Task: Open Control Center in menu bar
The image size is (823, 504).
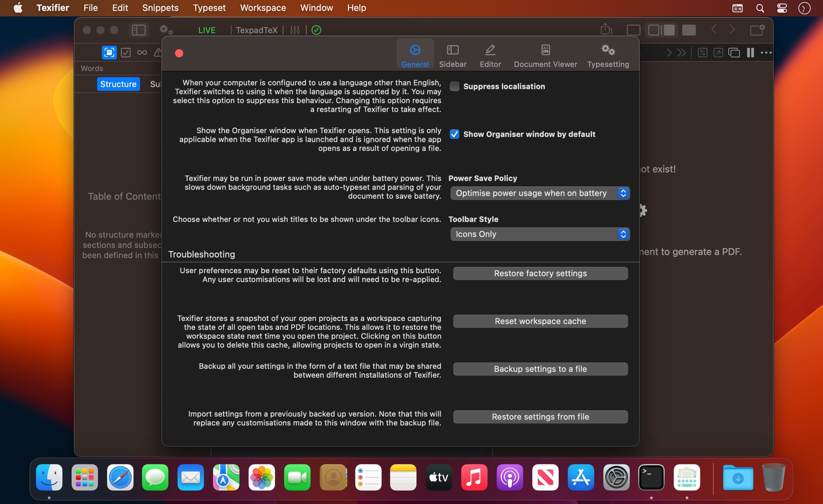Action: 782,8
